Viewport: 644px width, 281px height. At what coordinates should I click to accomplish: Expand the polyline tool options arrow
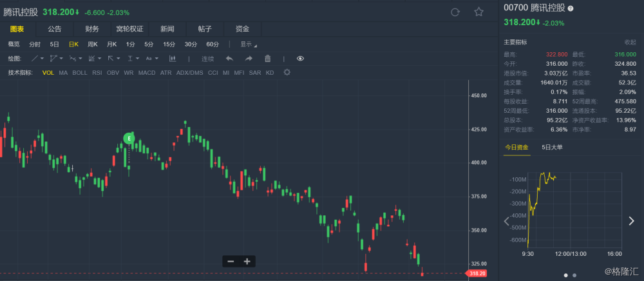[61, 59]
